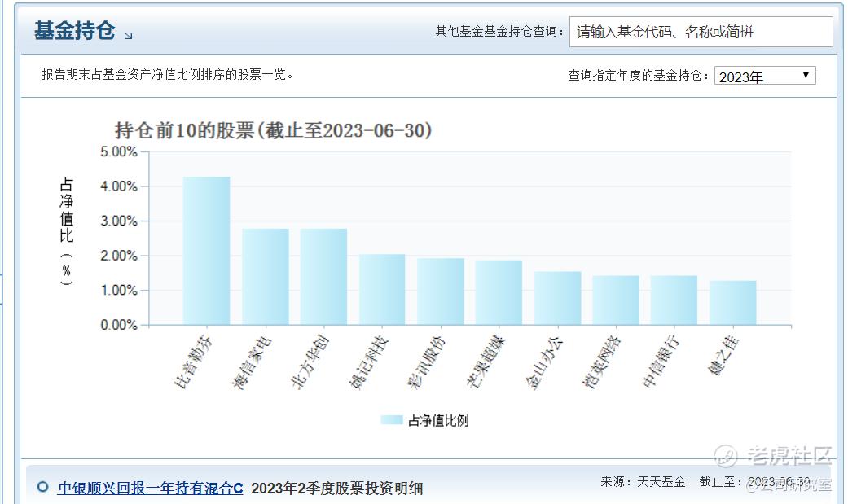The width and height of the screenshot is (848, 504).
Task: Open the 中银顺兴回报一年持有混合C fund link
Action: tap(151, 489)
